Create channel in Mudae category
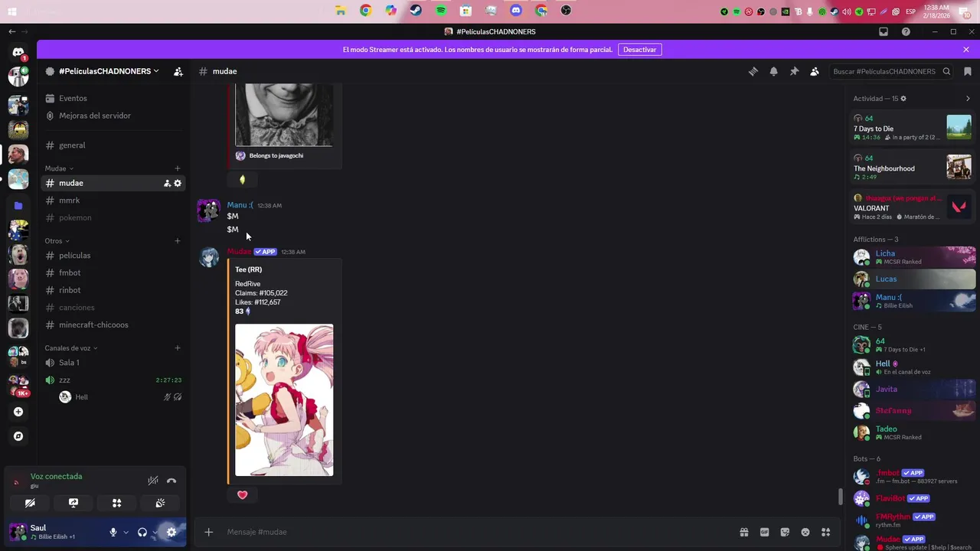Screen dimensions: 980x551 click(178, 168)
